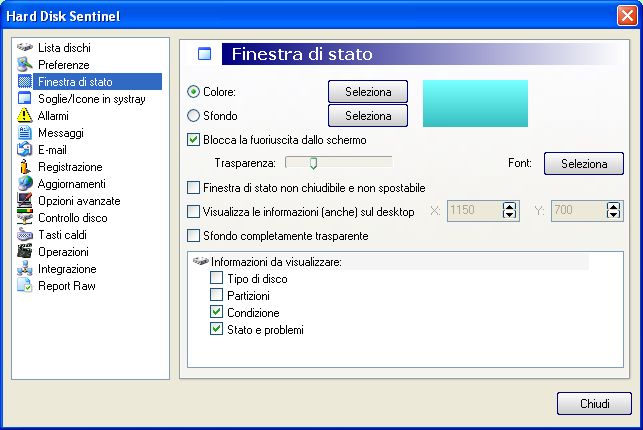Click the Controllo disco icon
Viewport: 643px width, 430px height.
tap(25, 218)
